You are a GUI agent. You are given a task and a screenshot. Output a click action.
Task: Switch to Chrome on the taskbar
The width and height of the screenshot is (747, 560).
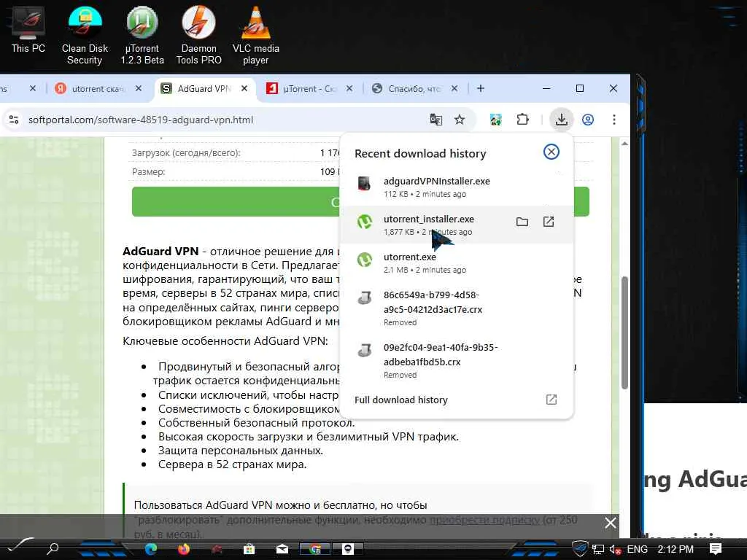point(315,549)
